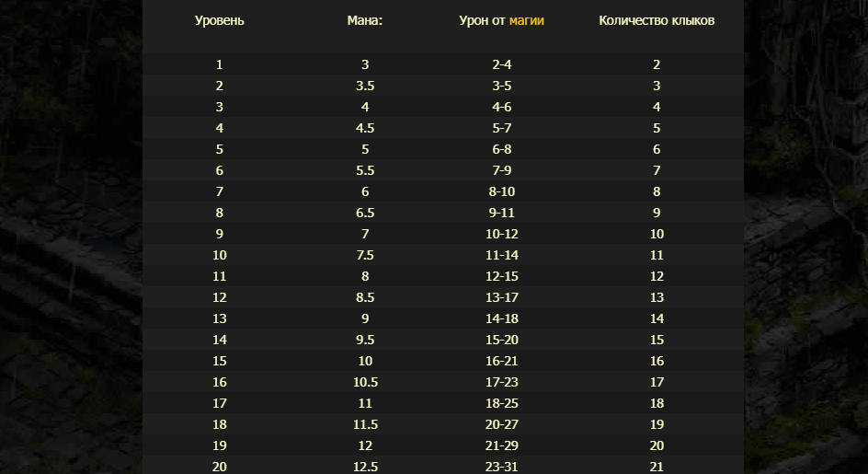
Task: Select level 1 cell in Уровень column
Action: [x=219, y=64]
